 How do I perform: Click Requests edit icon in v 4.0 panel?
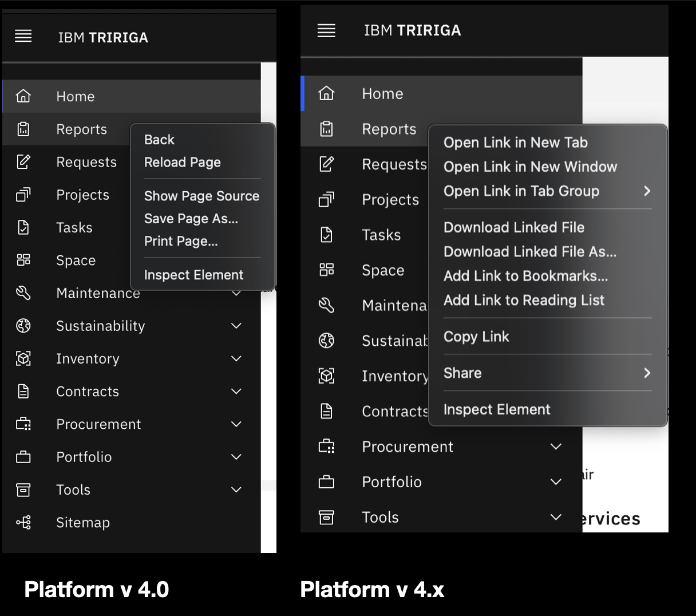(23, 161)
